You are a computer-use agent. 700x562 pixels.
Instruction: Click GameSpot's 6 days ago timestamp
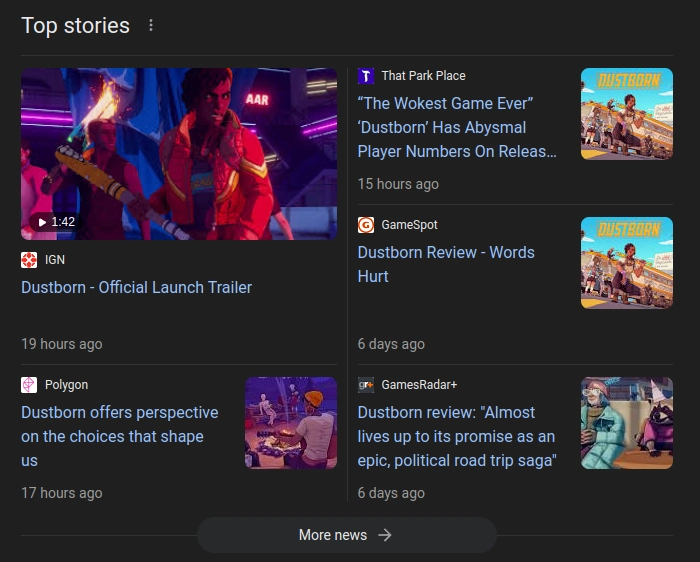tap(391, 344)
